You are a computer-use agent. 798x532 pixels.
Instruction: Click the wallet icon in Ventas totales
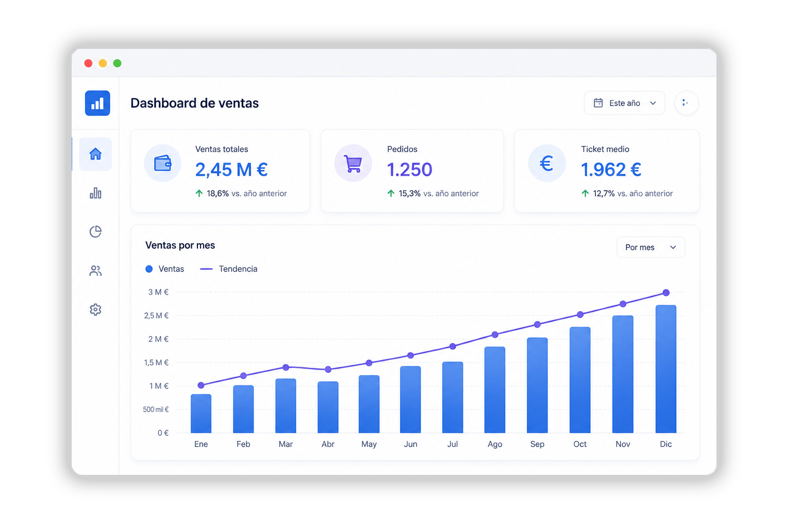(x=163, y=163)
